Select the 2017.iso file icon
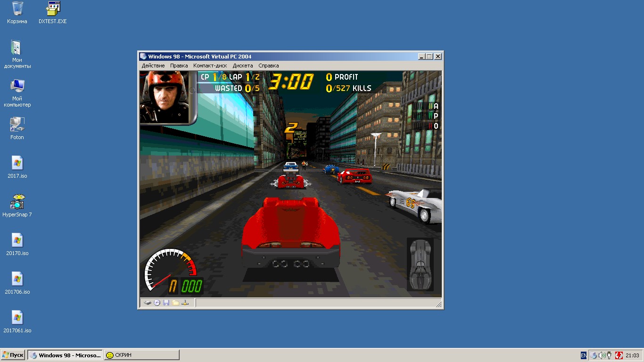 tap(17, 167)
